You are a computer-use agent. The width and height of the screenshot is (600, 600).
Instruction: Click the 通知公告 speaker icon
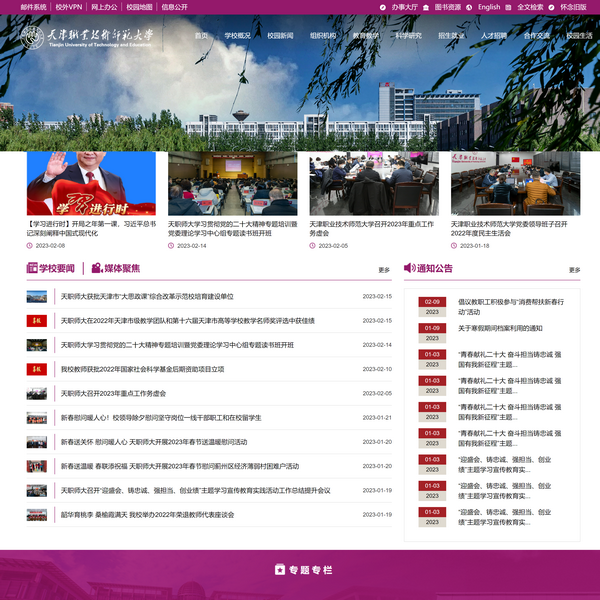[x=409, y=268]
